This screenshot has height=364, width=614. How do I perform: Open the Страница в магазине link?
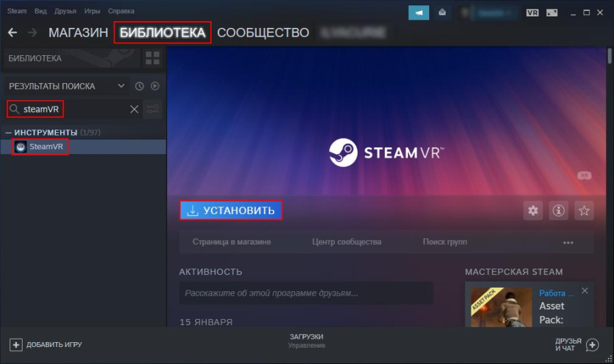(x=231, y=242)
